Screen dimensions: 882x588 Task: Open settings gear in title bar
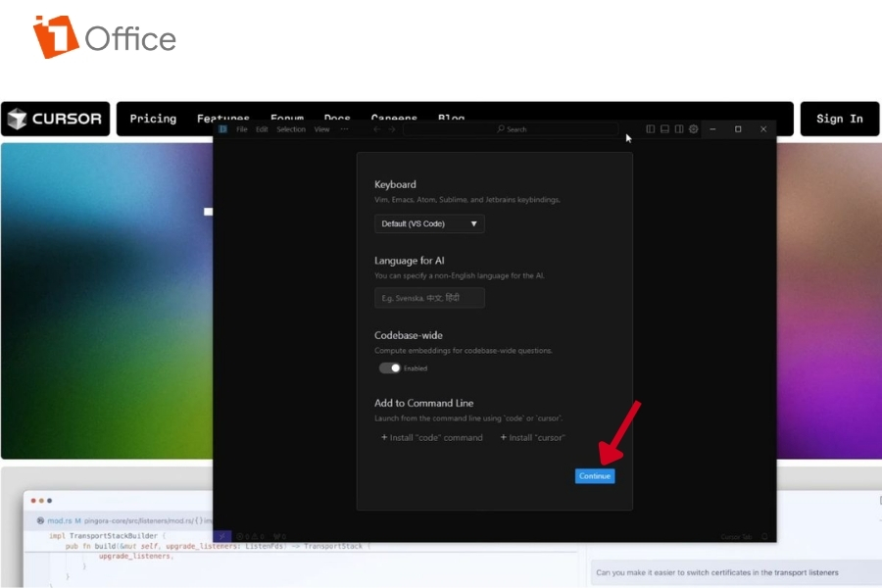[x=694, y=128]
